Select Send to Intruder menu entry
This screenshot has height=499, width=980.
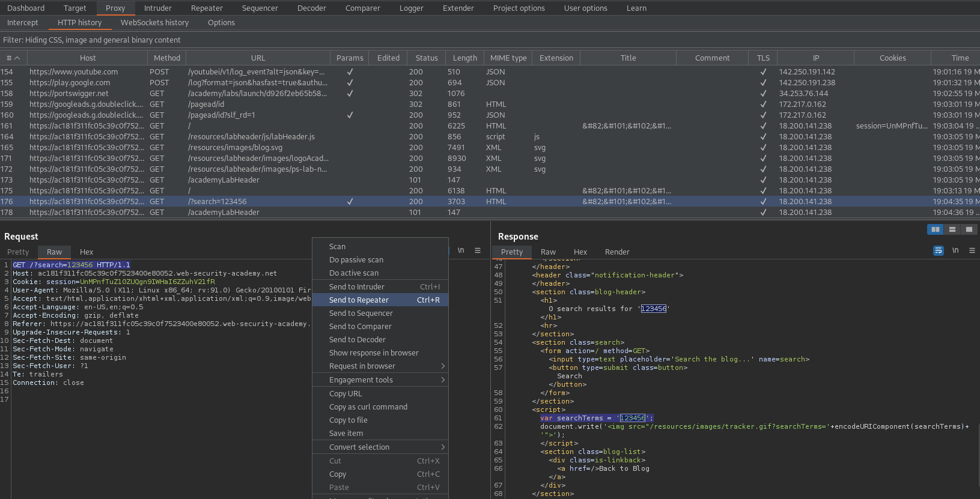click(x=380, y=286)
